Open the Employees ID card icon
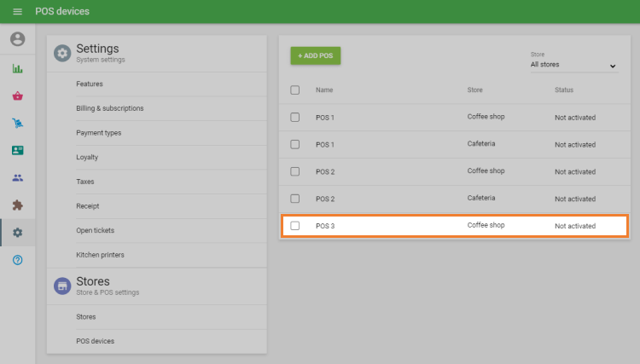Screen dimensions: 640x364 17,150
